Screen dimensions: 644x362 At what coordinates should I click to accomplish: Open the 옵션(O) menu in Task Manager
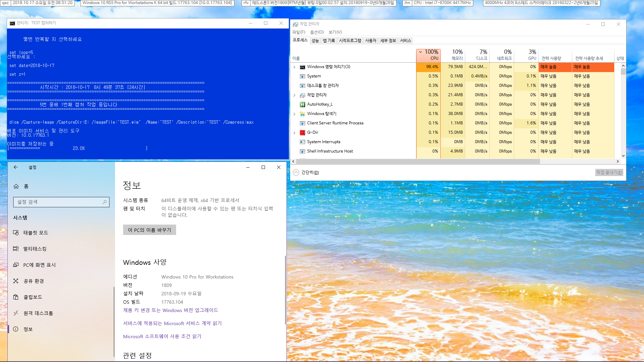317,32
